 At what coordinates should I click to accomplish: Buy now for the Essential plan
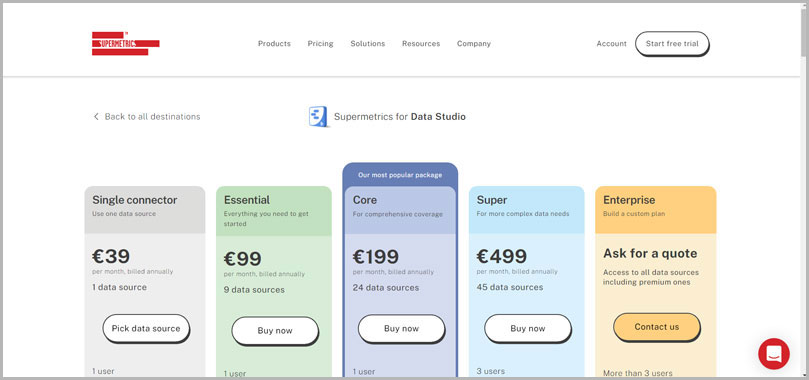(x=275, y=331)
